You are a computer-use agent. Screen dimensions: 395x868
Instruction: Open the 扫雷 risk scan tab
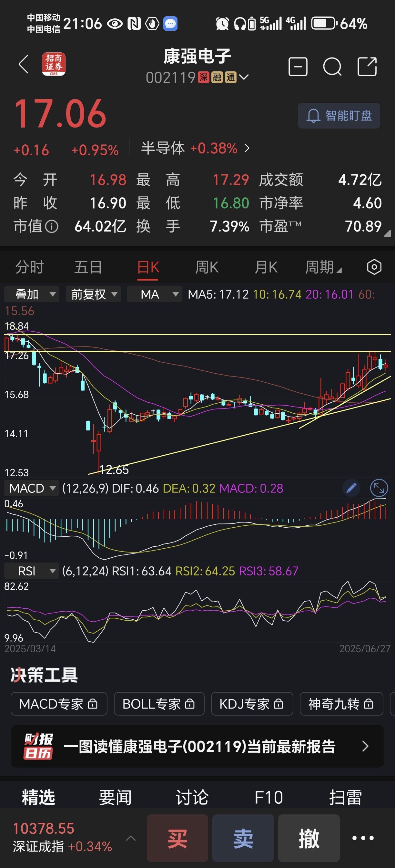[x=346, y=798]
